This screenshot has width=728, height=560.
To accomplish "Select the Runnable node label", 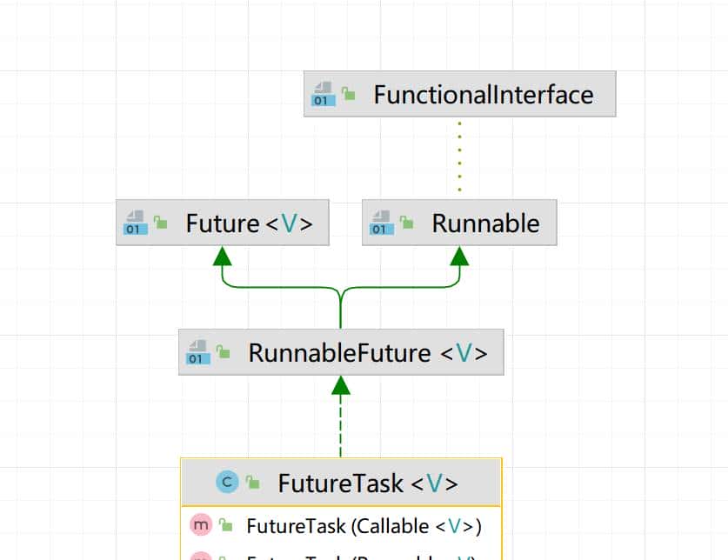I will pyautogui.click(x=485, y=223).
